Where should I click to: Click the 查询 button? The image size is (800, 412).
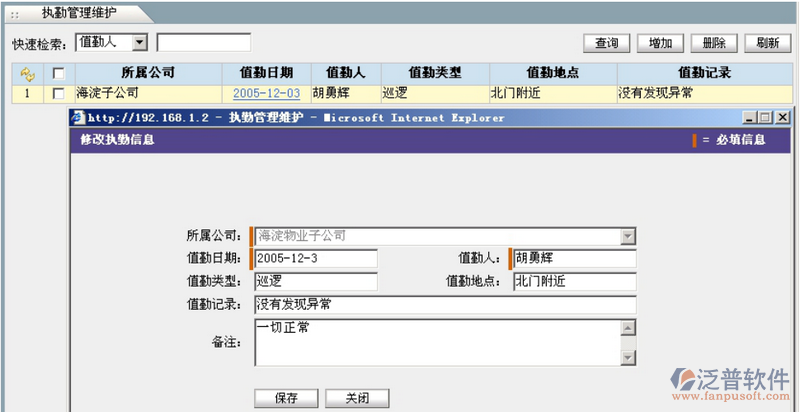[x=607, y=43]
